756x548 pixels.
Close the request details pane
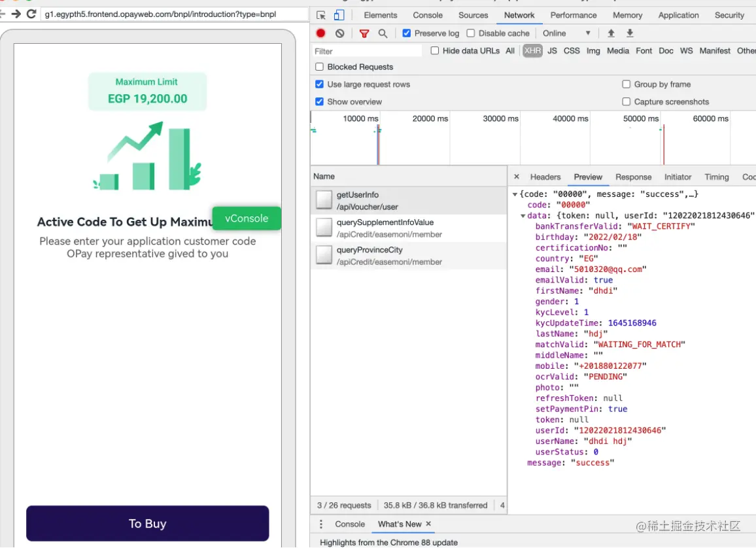517,177
